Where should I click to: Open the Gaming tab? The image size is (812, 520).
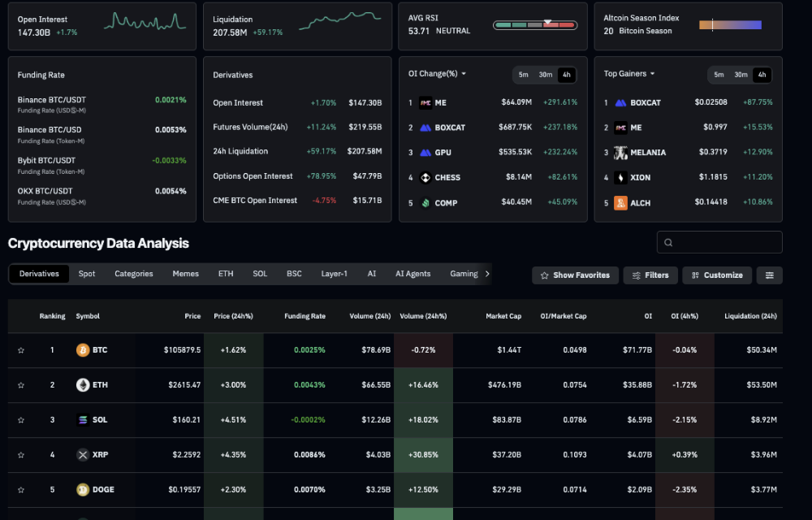pos(464,274)
